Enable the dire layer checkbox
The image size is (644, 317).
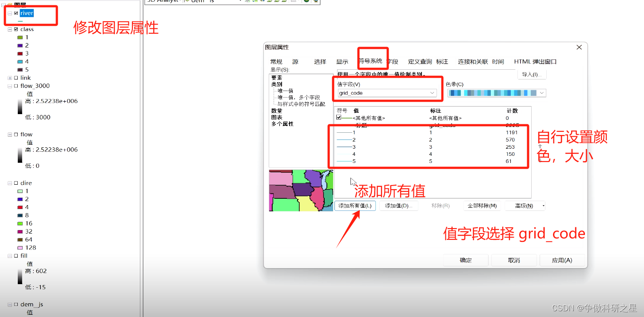(x=16, y=183)
